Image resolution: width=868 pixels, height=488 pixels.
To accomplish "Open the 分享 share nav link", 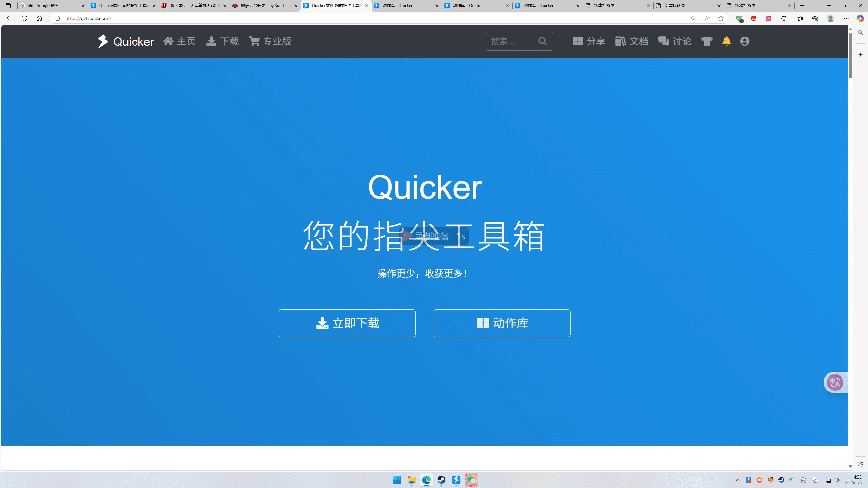I will [589, 41].
